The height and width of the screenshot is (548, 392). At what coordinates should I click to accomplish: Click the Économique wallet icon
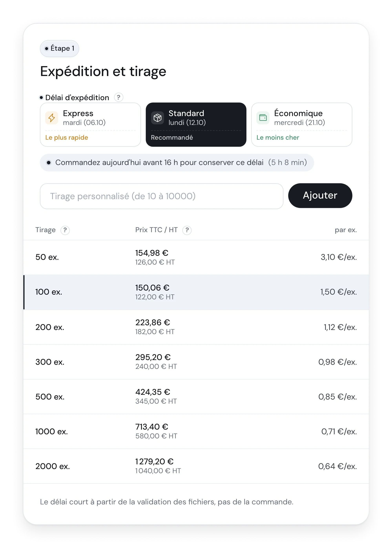click(263, 118)
